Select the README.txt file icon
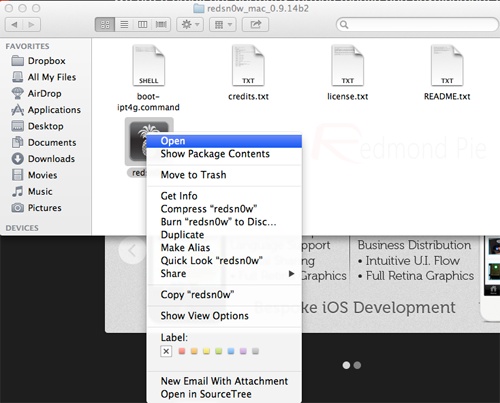 point(447,65)
